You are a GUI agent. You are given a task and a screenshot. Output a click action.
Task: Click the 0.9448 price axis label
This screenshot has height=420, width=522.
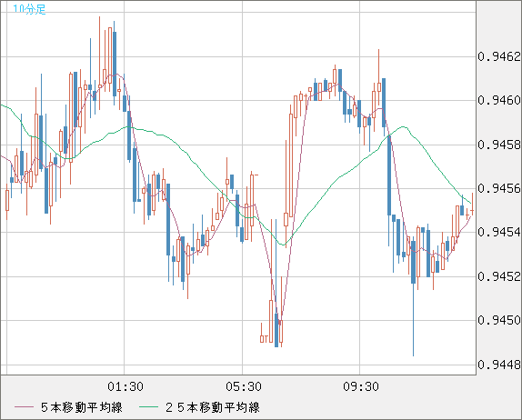click(499, 365)
